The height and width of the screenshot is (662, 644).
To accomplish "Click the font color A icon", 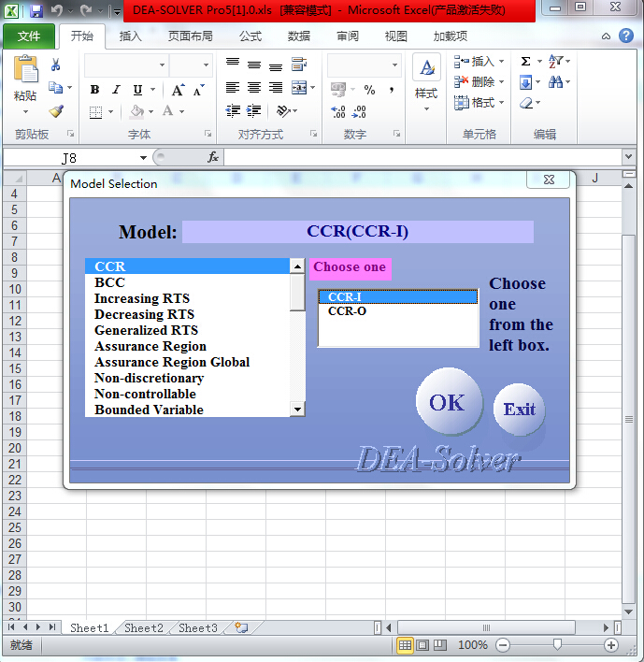I will 167,111.
